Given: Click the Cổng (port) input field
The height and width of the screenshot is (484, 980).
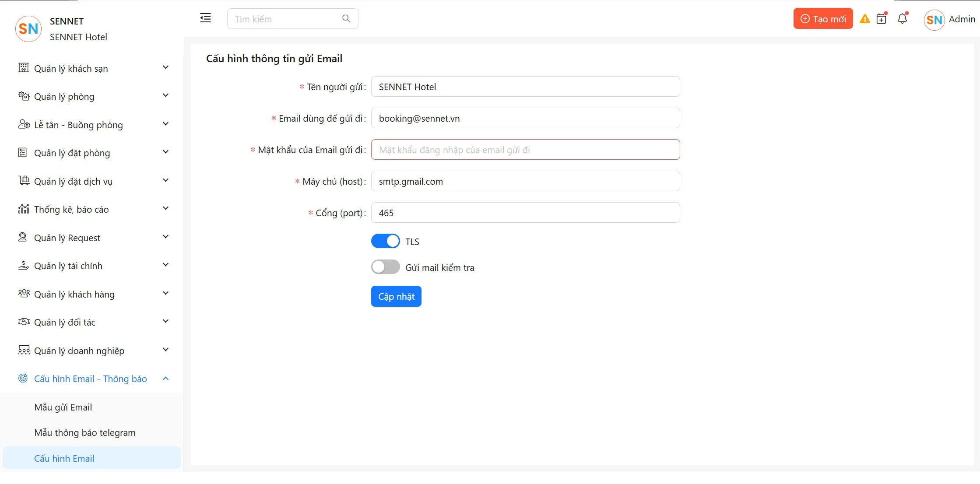Looking at the screenshot, I should [525, 213].
